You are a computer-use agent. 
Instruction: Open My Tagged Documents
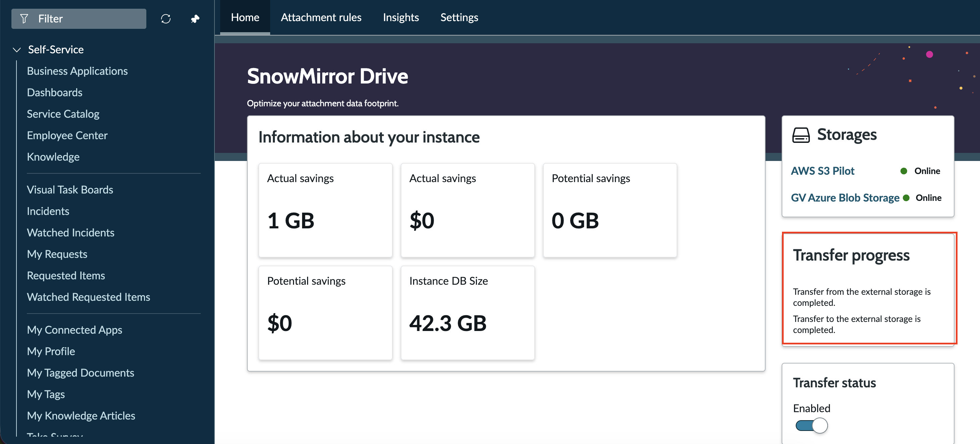80,373
